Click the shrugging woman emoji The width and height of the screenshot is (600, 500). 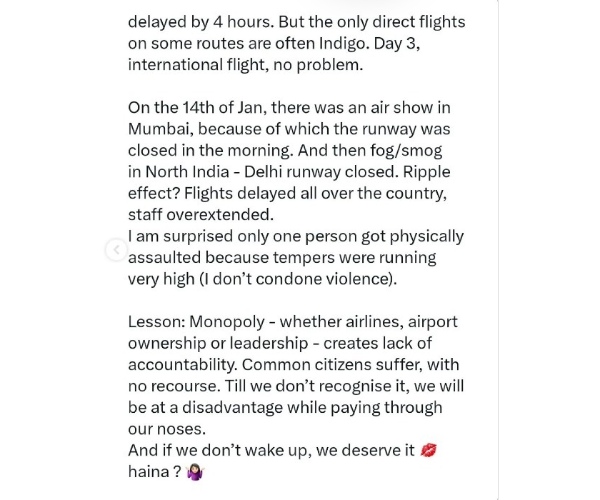(195, 472)
